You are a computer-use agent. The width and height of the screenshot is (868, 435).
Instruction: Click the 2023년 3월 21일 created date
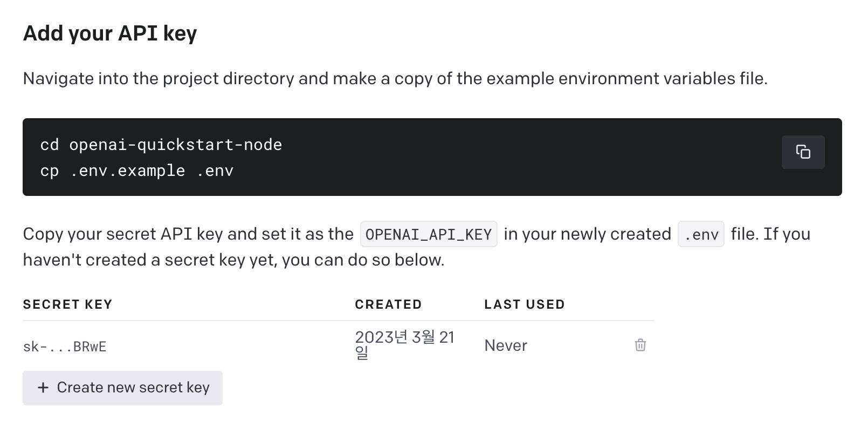pos(405,345)
